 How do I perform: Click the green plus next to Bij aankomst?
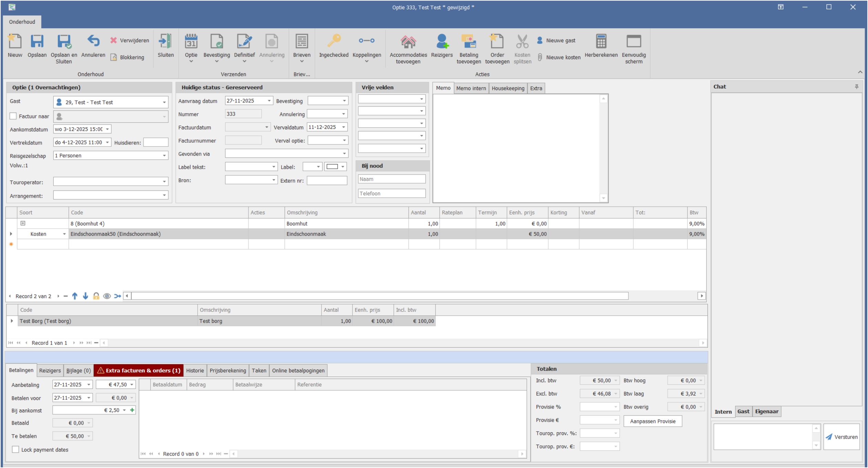(132, 410)
